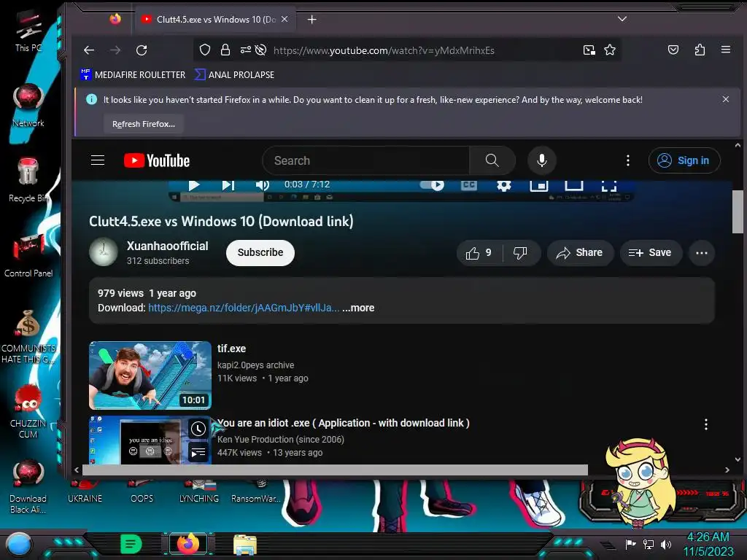Like the video
Screen dimensions: 747x560
coord(479,253)
